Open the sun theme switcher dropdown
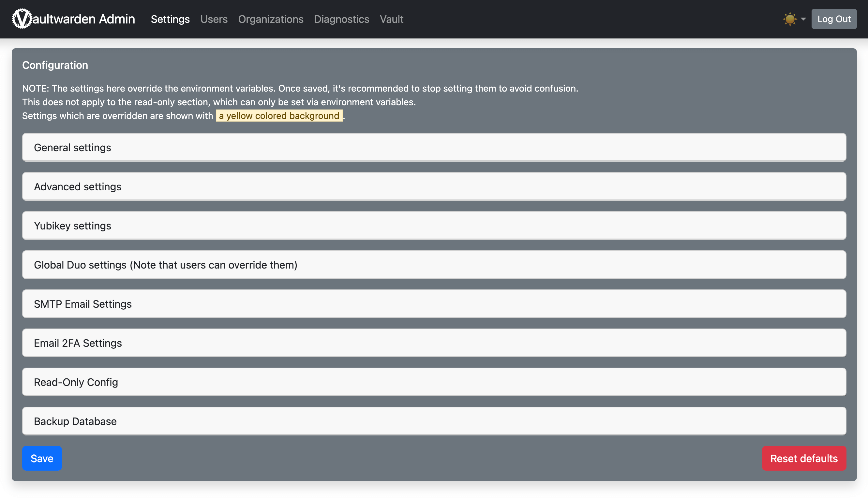The width and height of the screenshot is (868, 498). coord(794,19)
